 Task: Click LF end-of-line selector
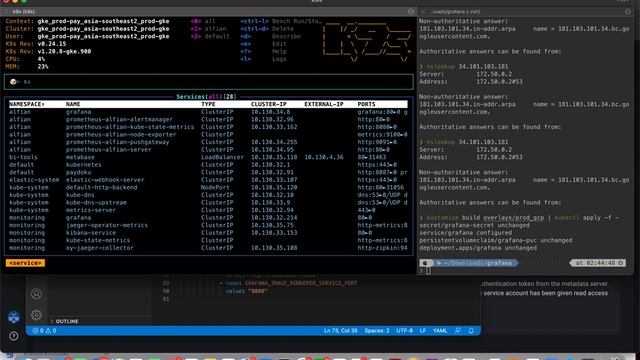point(423,331)
